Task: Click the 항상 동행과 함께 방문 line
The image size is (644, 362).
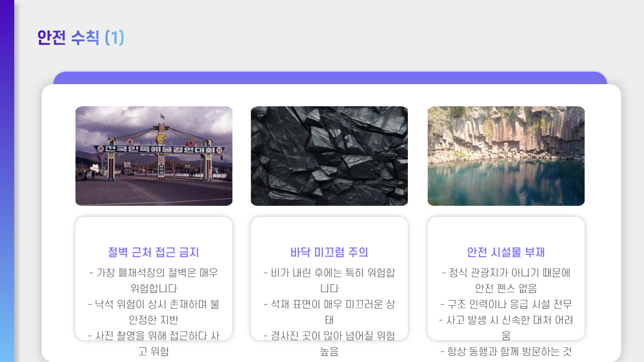Action: 506,351
